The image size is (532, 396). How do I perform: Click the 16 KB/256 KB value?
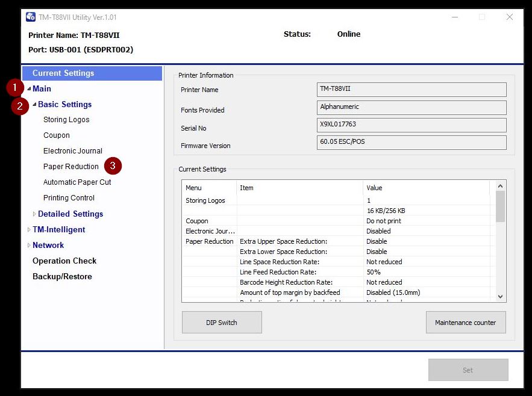pos(386,211)
